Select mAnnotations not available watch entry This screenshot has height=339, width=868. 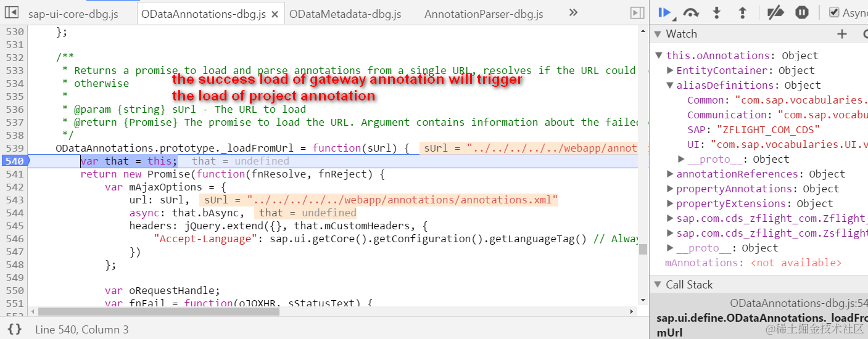tap(753, 263)
